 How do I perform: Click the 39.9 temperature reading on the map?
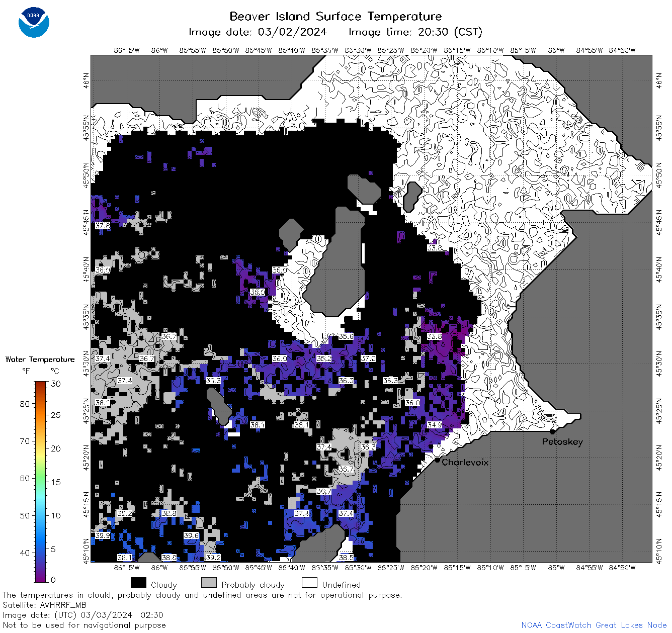click(x=103, y=535)
